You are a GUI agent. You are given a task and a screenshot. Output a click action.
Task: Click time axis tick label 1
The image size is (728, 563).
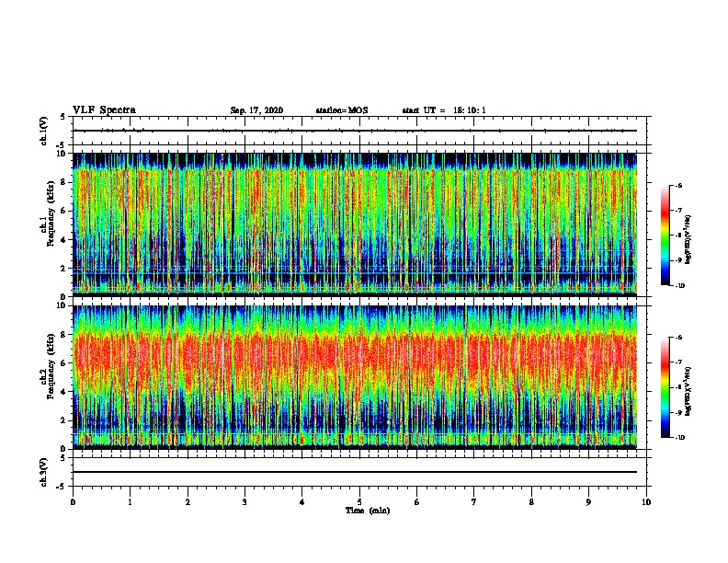130,502
